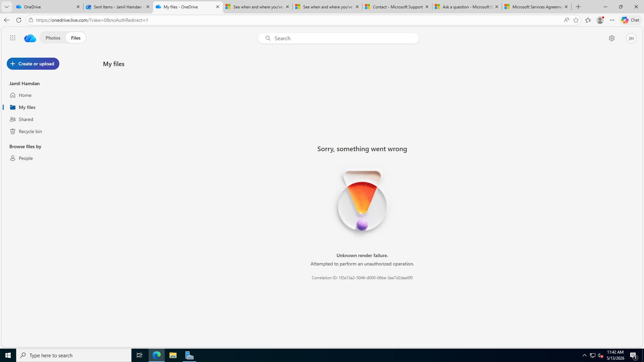
Task: Click the Correlation ID text
Action: (x=362, y=278)
